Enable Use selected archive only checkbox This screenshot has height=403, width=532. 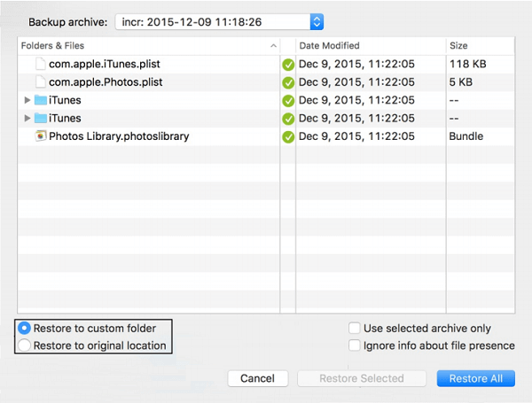coord(355,328)
